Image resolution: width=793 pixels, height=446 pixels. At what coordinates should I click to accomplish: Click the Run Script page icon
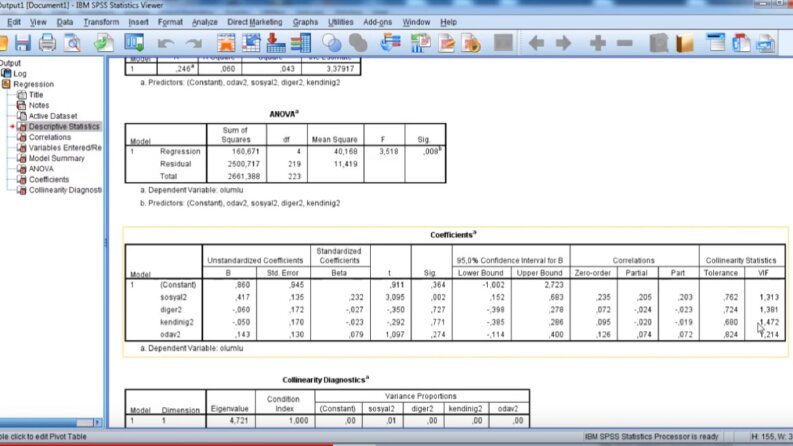(x=471, y=43)
